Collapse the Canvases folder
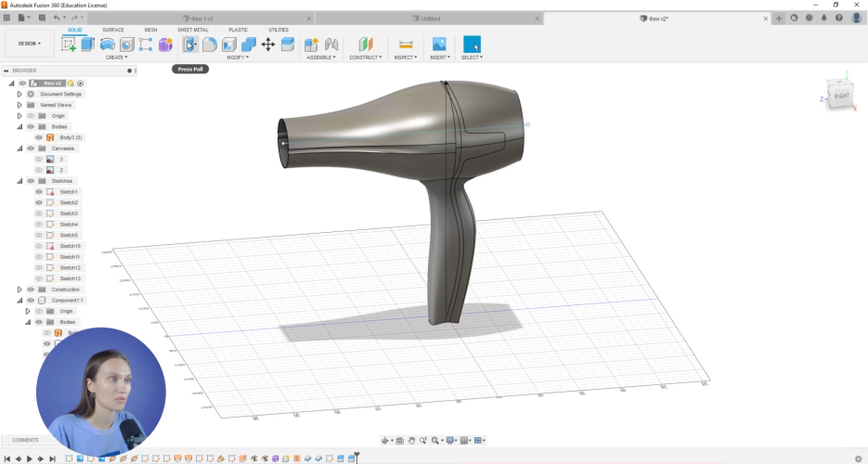This screenshot has width=868, height=464. pos(19,148)
